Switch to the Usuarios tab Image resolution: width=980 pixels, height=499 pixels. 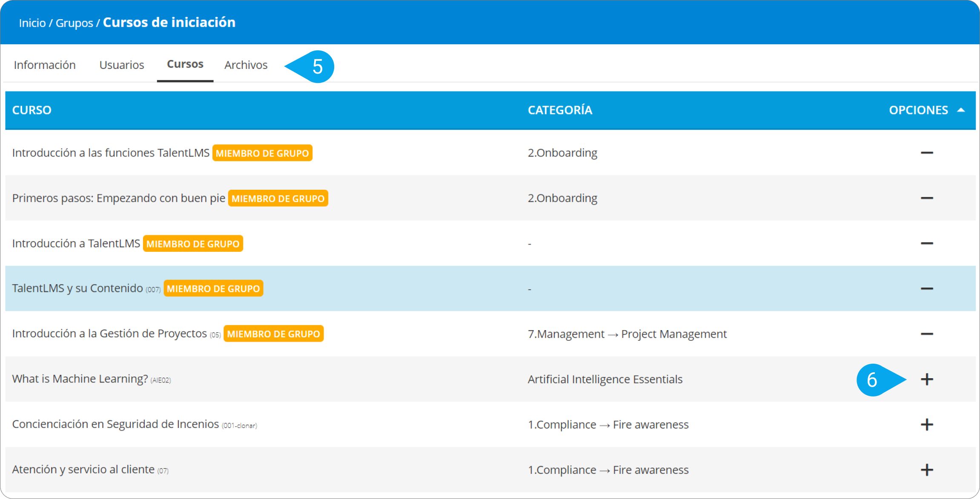click(122, 65)
